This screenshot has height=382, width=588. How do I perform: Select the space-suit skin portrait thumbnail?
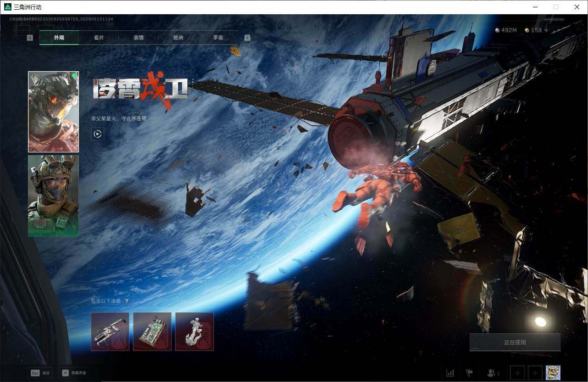(53, 112)
